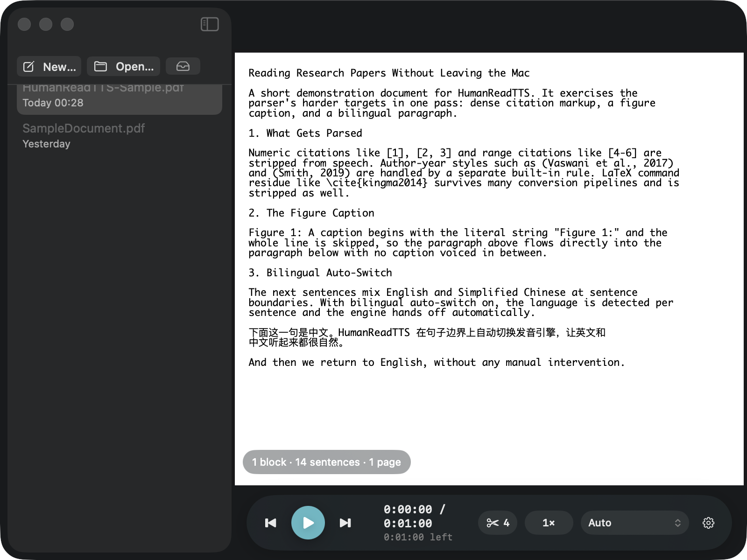747x560 pixels.
Task: Select SampleDocument.pdf in history list
Action: coord(120,136)
